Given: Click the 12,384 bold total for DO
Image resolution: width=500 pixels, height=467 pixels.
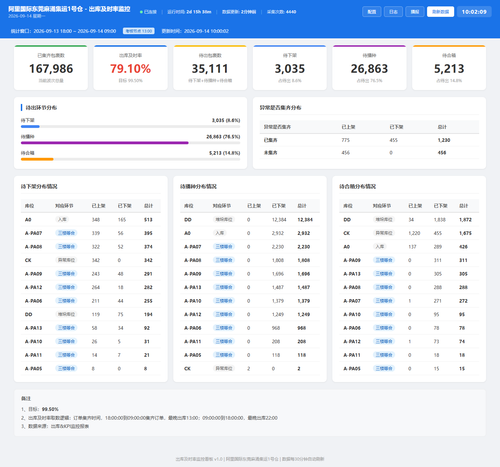Looking at the screenshot, I should tap(305, 220).
